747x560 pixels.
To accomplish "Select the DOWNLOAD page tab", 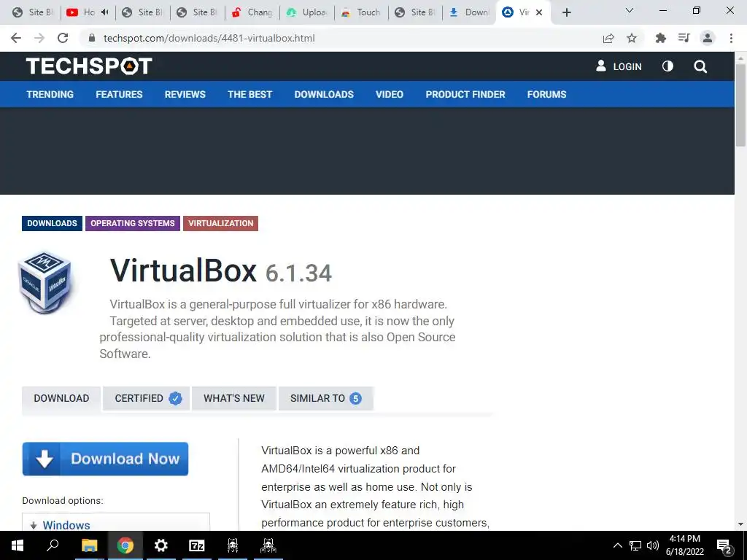I will tap(61, 399).
